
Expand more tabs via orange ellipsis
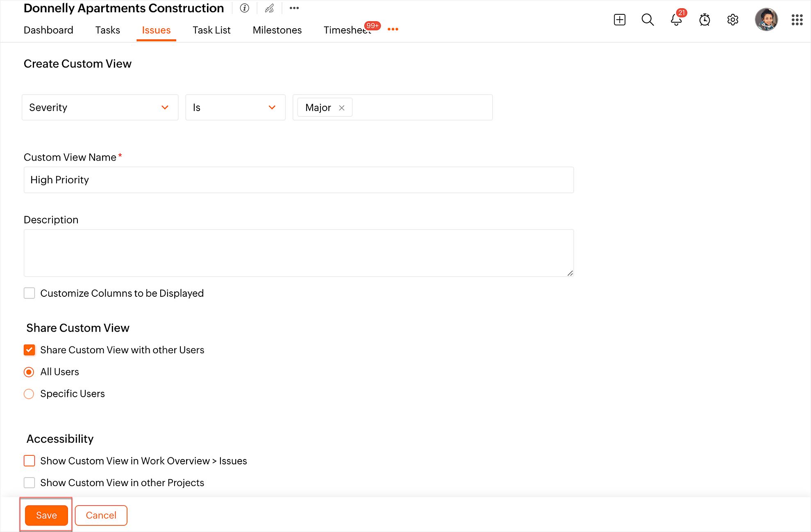pos(393,30)
